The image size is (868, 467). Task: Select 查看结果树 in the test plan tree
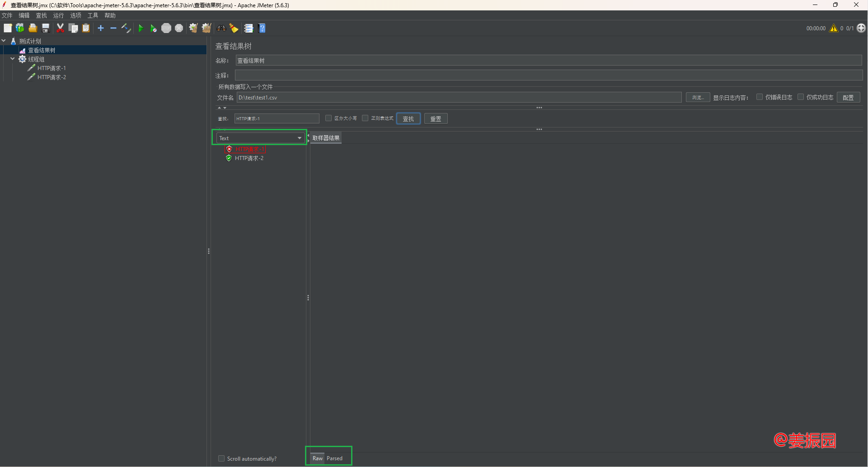click(42, 50)
